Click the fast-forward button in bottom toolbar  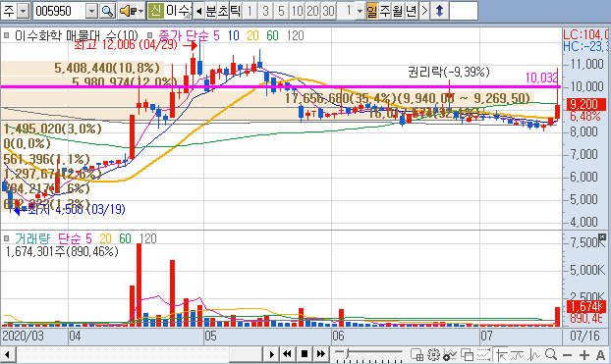click(x=320, y=354)
